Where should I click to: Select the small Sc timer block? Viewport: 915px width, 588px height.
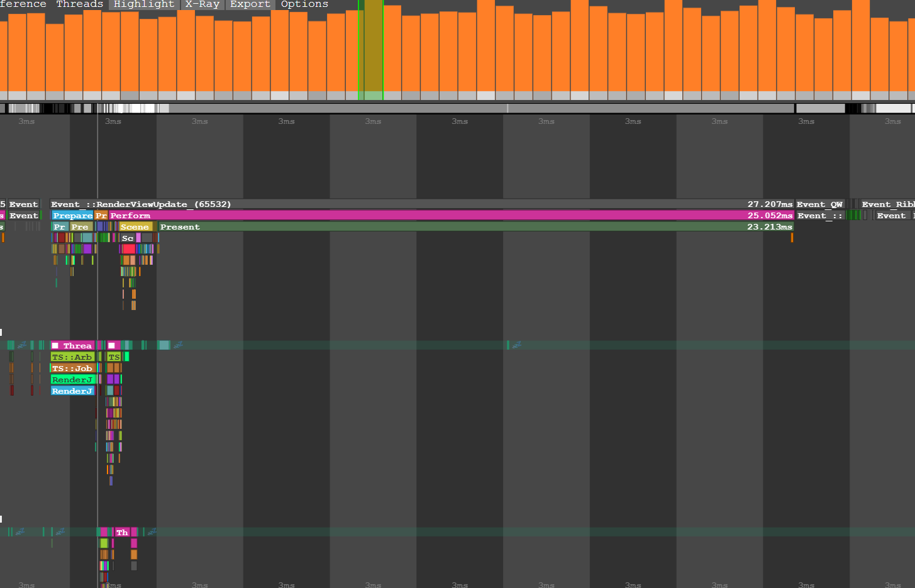128,238
